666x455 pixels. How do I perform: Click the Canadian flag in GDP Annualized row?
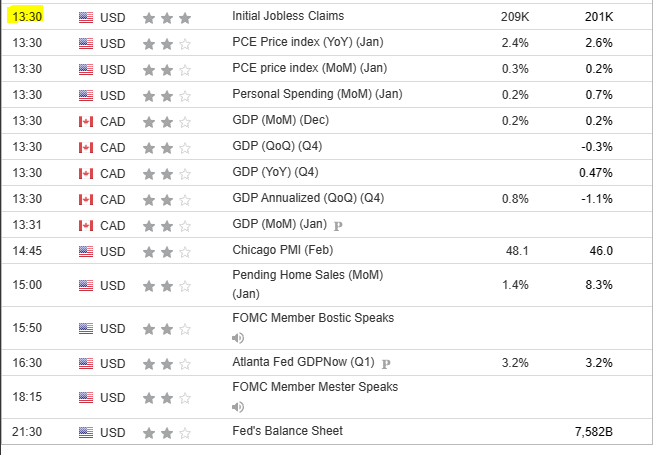click(x=86, y=199)
